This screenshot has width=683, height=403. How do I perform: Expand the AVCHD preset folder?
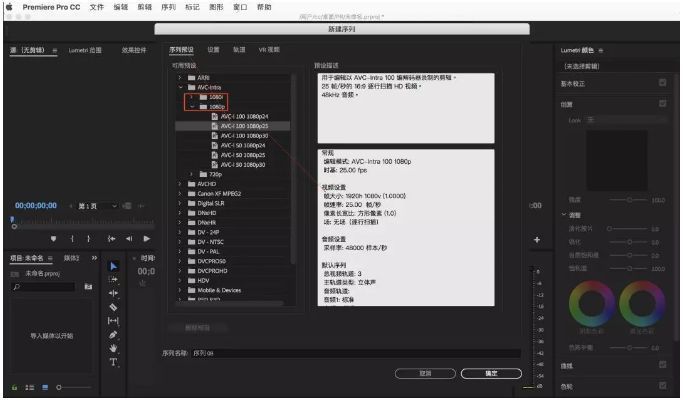click(179, 184)
